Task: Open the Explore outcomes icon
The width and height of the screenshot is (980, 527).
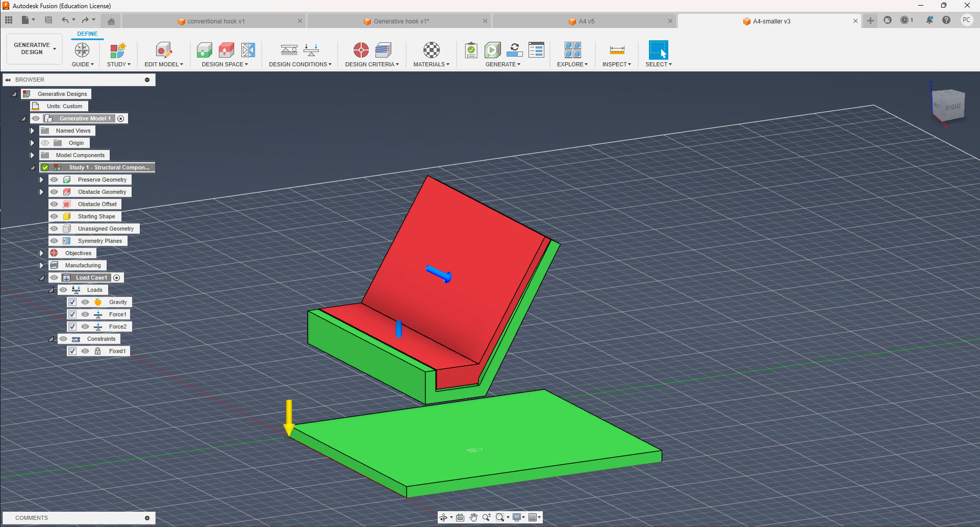Action: [x=573, y=50]
